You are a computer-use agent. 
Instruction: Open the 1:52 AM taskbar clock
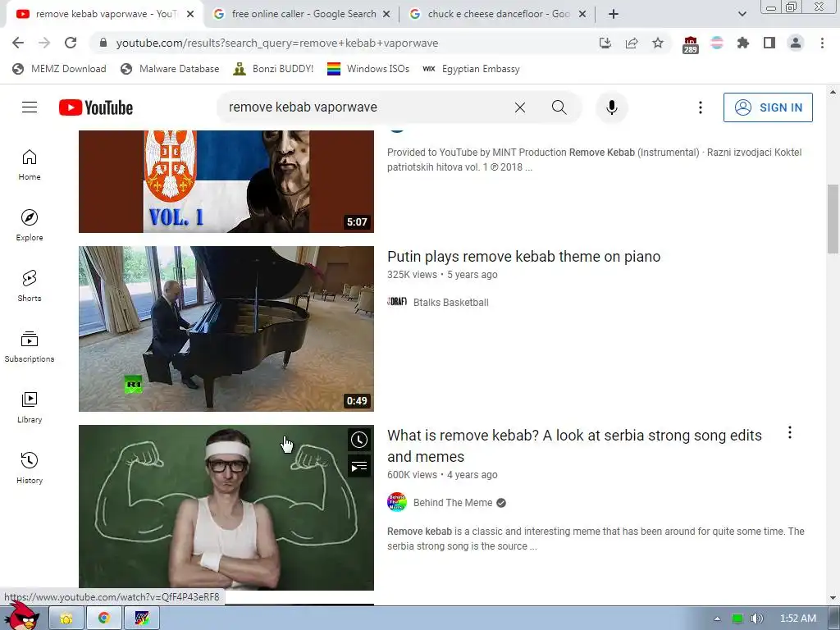pyautogui.click(x=797, y=619)
